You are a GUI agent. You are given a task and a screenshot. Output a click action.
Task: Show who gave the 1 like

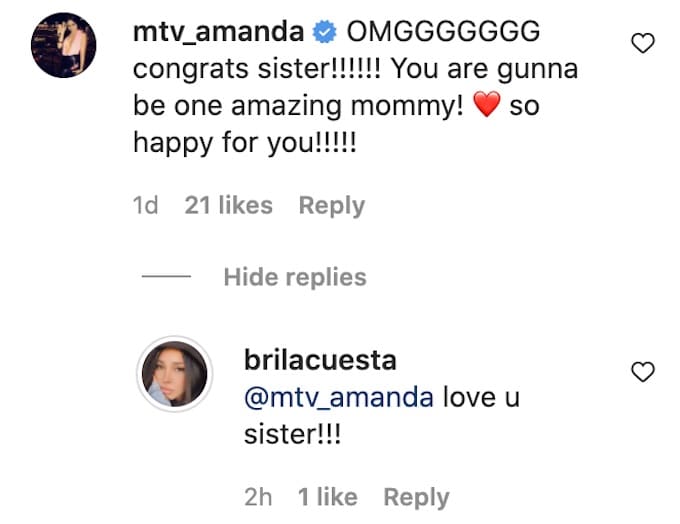point(327,497)
